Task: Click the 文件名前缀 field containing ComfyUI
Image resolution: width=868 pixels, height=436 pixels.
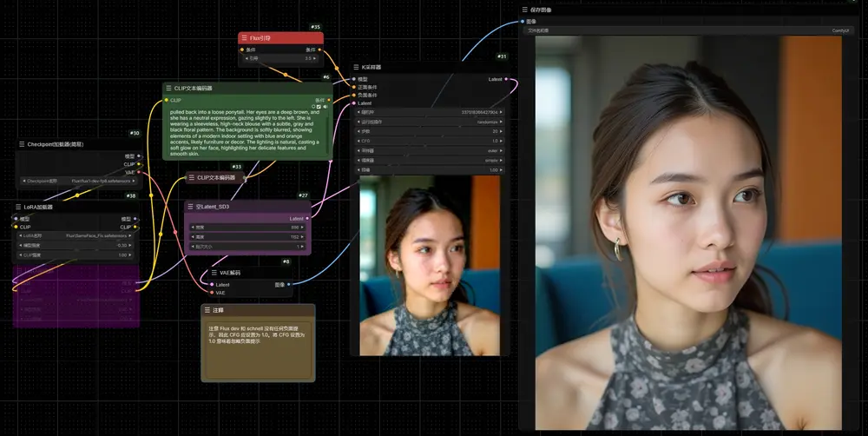Action: pos(688,30)
